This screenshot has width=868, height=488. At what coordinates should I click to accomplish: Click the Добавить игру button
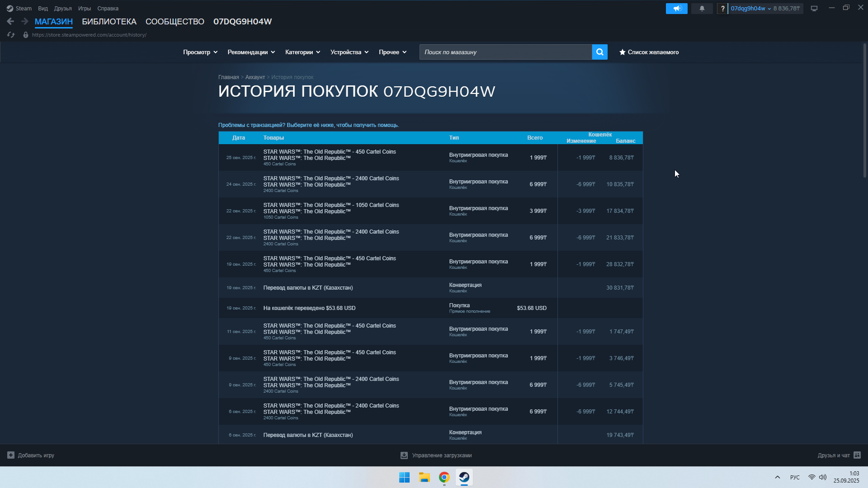pos(31,455)
